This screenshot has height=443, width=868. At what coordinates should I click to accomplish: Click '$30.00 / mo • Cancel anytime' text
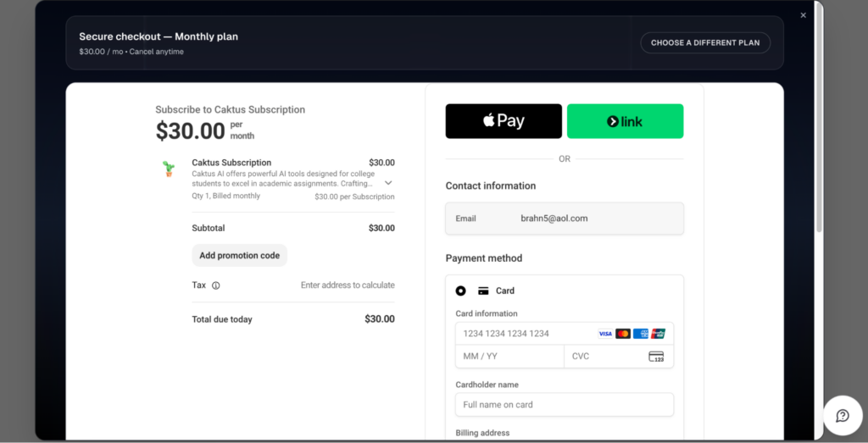[131, 52]
